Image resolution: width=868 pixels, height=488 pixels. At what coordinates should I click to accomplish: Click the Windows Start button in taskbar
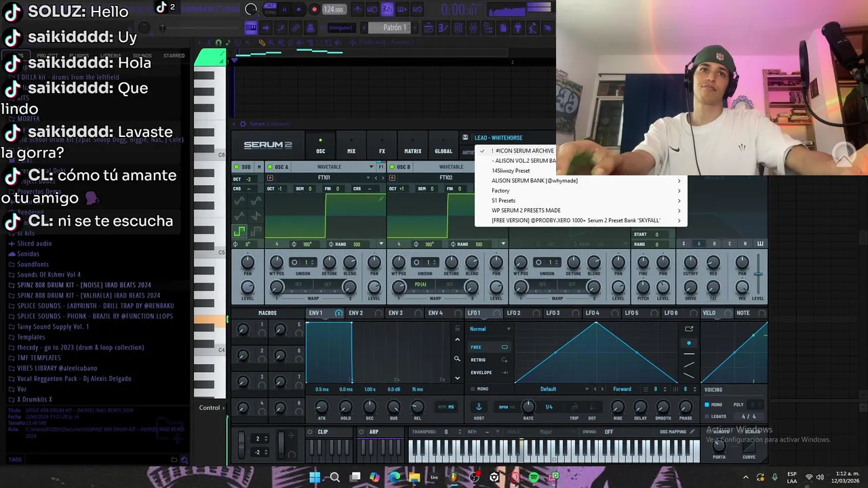coord(315,477)
